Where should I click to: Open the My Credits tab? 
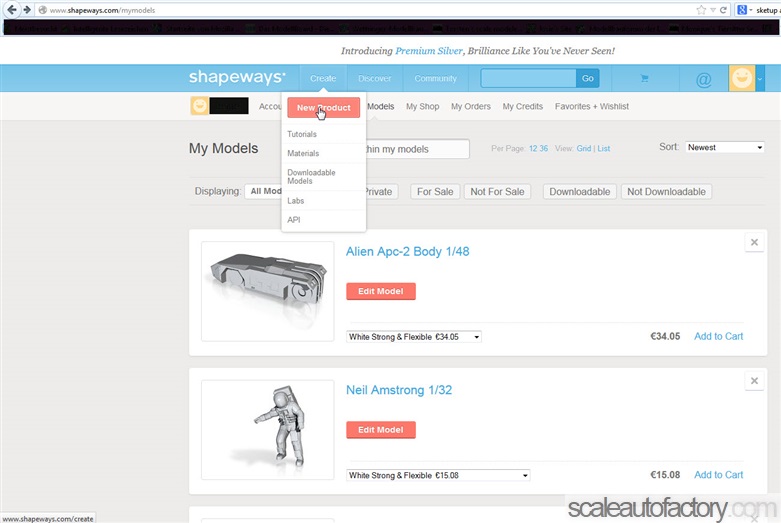click(x=522, y=106)
